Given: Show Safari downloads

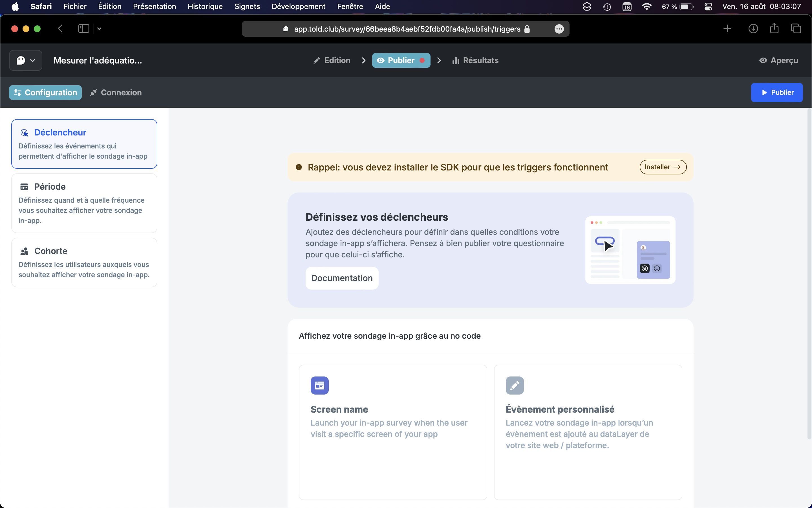Looking at the screenshot, I should tap(753, 29).
